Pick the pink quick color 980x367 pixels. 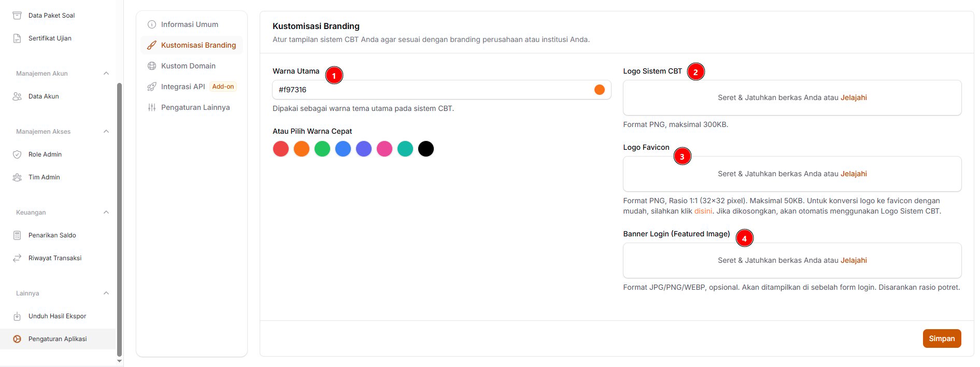coord(385,149)
